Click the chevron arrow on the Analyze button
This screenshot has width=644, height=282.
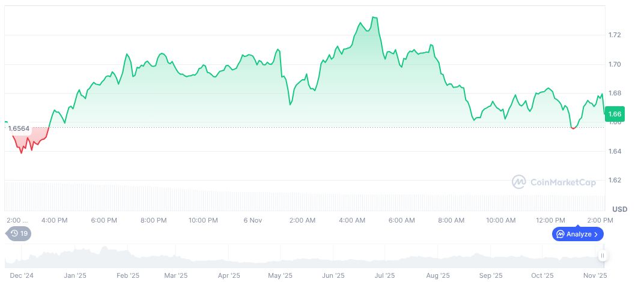pyautogui.click(x=596, y=234)
